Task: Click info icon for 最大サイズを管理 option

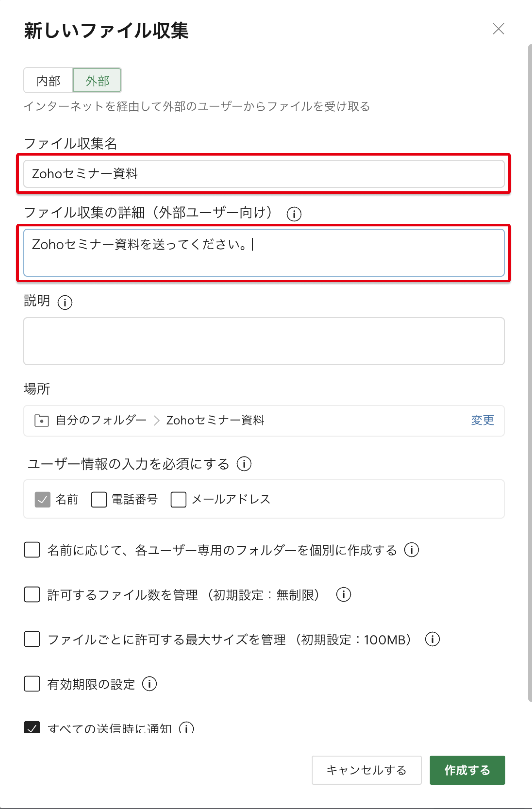Action: 432,639
